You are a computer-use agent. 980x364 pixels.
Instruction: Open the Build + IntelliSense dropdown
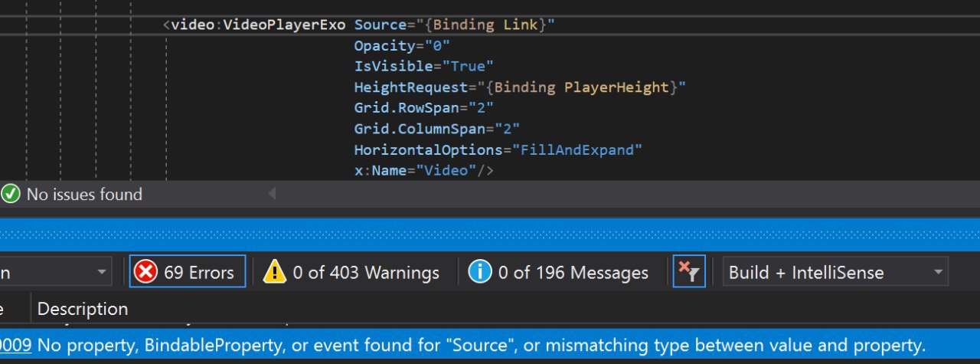[835, 272]
